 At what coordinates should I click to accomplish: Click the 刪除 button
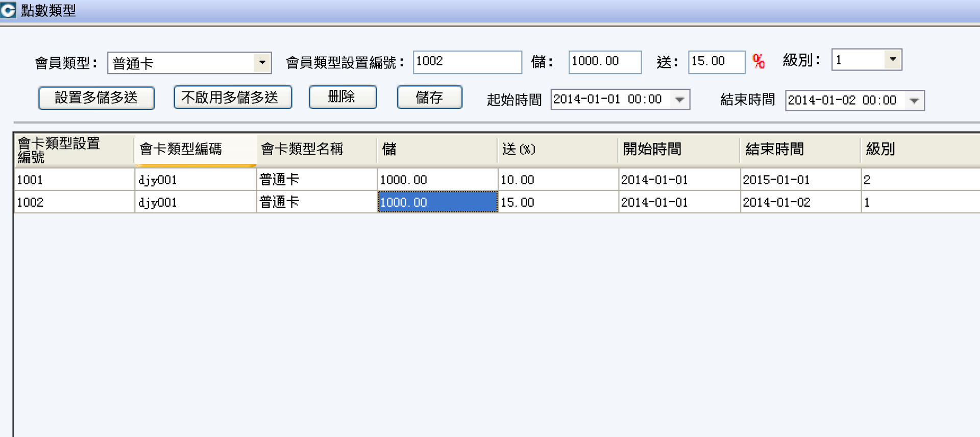(x=342, y=97)
